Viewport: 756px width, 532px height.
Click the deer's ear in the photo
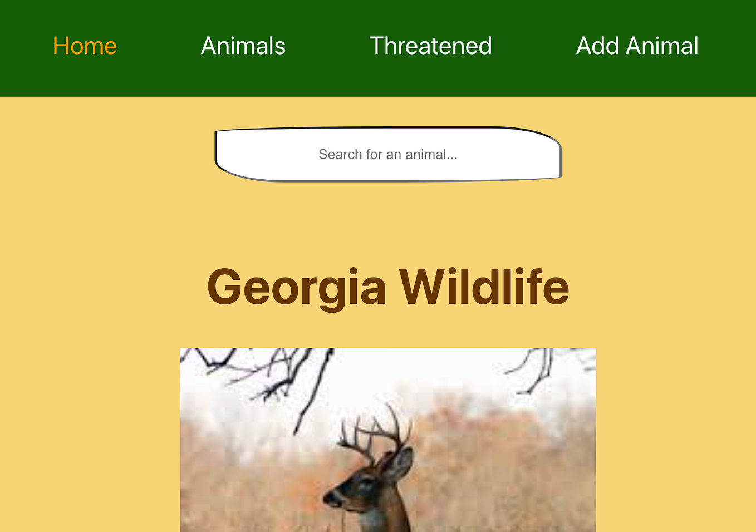400,464
